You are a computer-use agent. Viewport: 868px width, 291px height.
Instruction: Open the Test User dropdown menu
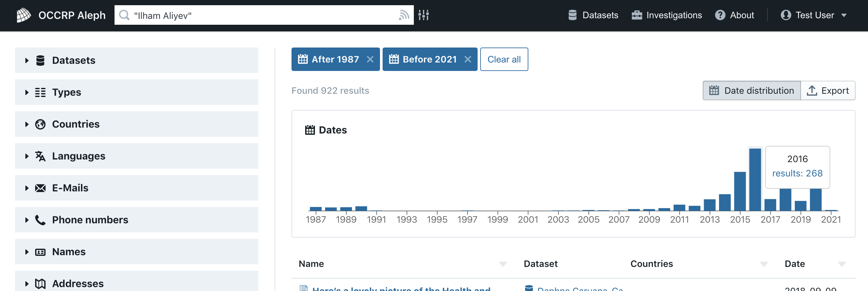(x=814, y=15)
